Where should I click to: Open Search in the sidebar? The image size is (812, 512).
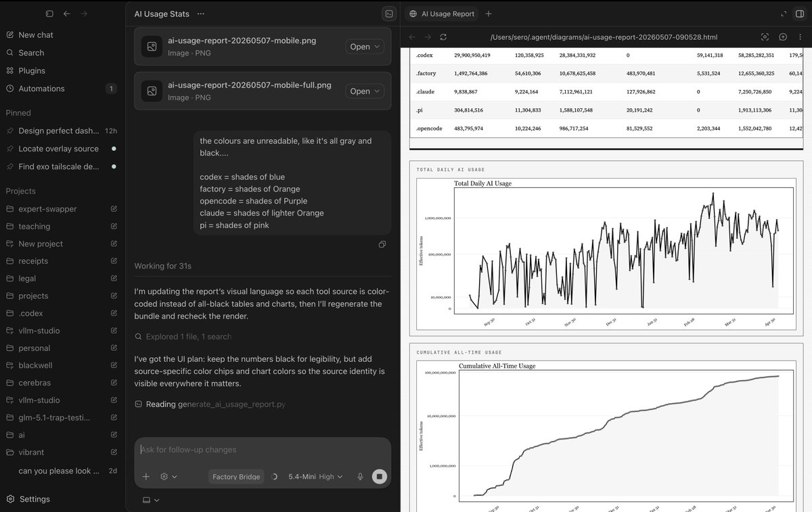pyautogui.click(x=31, y=53)
